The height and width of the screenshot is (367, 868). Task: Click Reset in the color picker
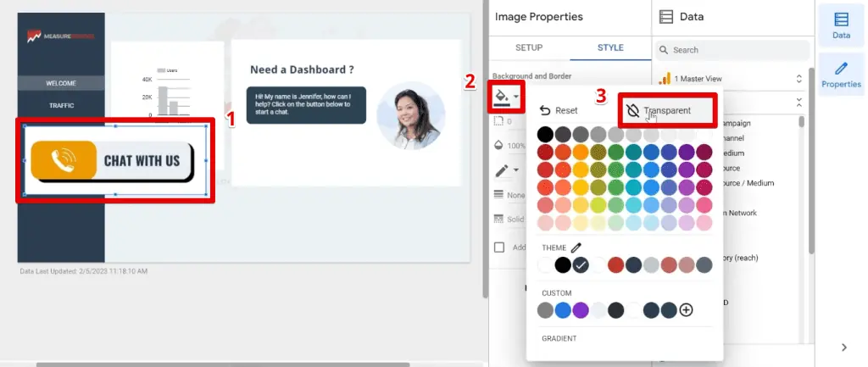pyautogui.click(x=559, y=110)
